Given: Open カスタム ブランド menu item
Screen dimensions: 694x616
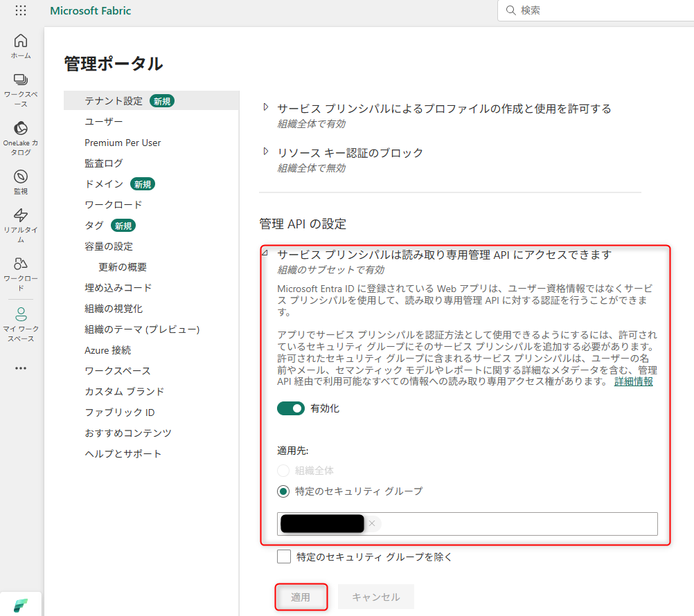Looking at the screenshot, I should click(124, 392).
